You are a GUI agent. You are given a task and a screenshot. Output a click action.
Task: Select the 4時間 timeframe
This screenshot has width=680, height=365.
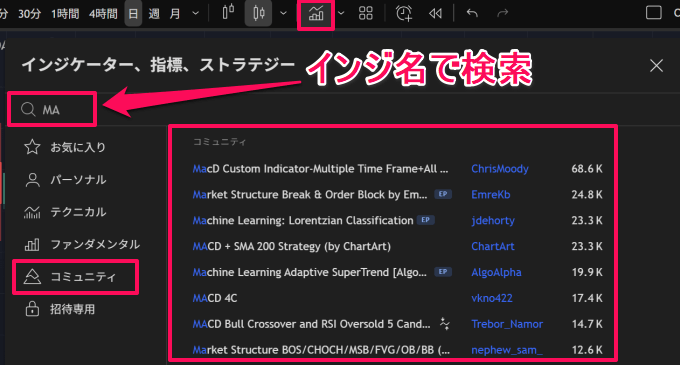point(103,14)
